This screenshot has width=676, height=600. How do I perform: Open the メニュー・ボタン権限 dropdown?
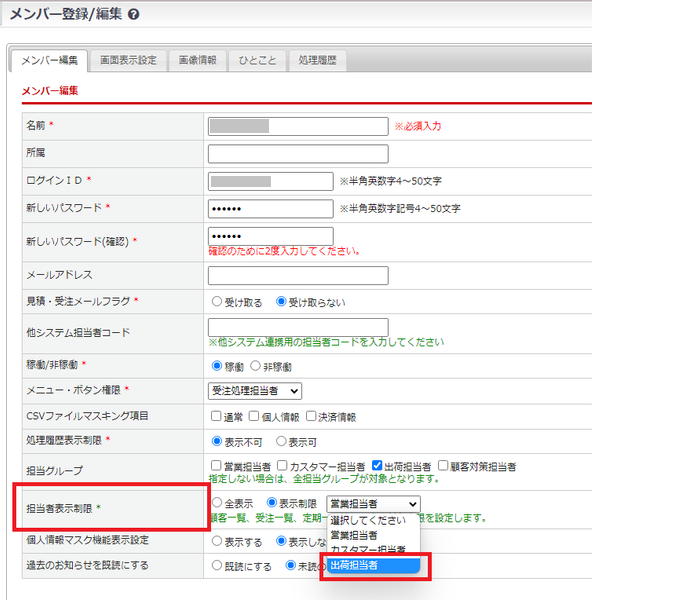(x=255, y=391)
